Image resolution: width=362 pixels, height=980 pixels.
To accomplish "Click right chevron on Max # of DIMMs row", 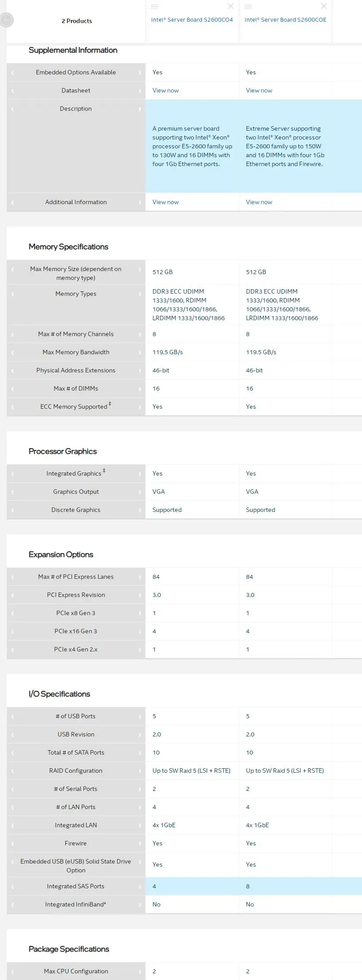I will (x=140, y=389).
